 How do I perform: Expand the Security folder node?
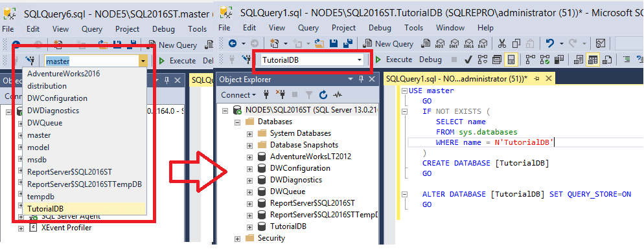click(x=237, y=238)
